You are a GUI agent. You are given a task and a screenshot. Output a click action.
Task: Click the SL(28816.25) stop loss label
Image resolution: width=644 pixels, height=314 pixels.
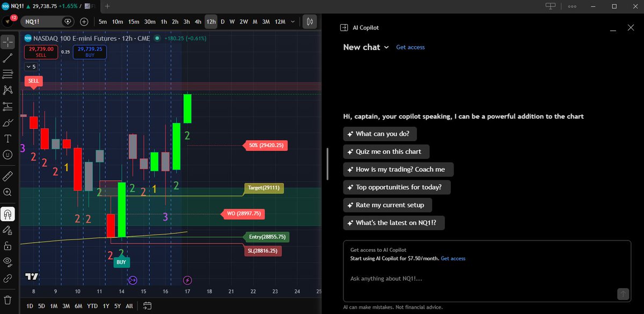coord(263,251)
